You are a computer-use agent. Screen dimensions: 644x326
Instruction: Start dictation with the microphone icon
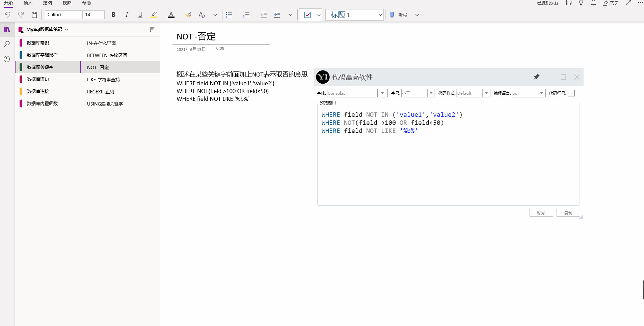tap(391, 15)
